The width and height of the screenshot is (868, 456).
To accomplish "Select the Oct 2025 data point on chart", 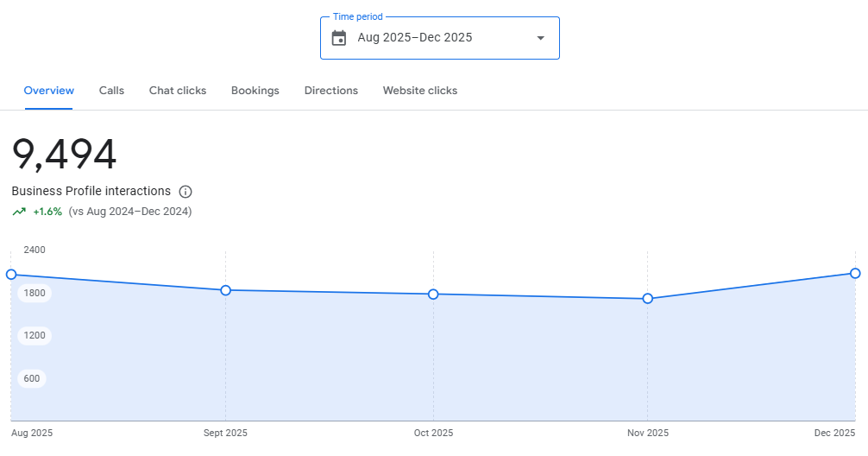I will point(433,294).
